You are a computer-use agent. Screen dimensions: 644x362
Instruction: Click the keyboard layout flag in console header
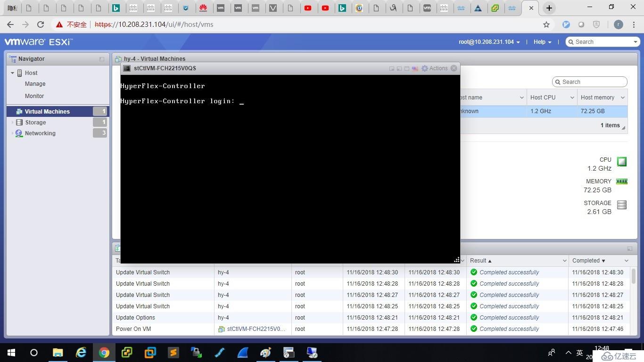pos(415,68)
